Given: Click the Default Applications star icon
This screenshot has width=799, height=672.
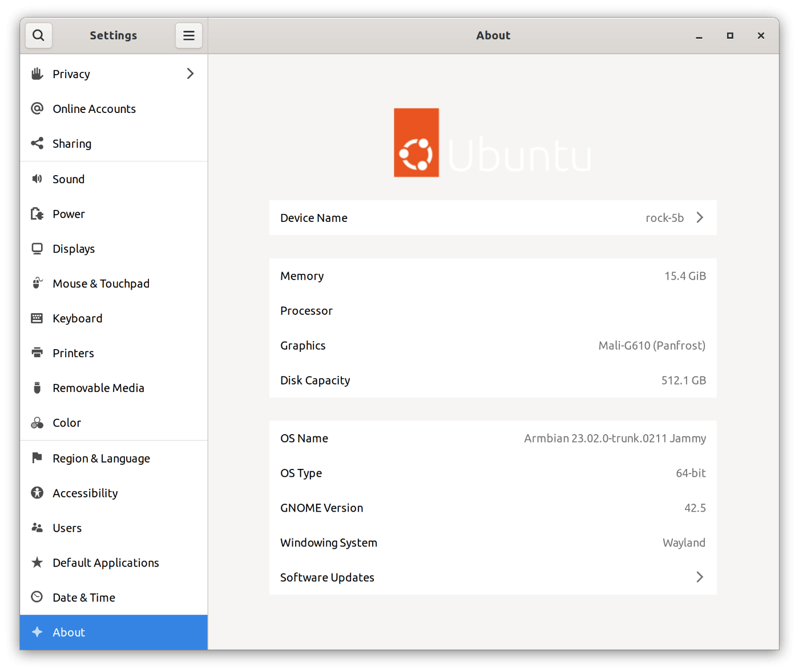Looking at the screenshot, I should pyautogui.click(x=37, y=562).
